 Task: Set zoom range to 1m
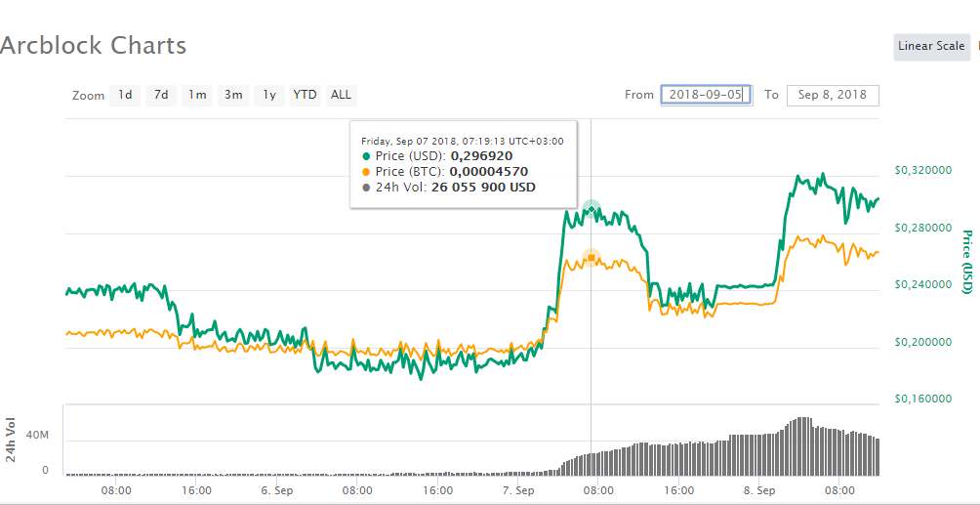pyautogui.click(x=197, y=95)
